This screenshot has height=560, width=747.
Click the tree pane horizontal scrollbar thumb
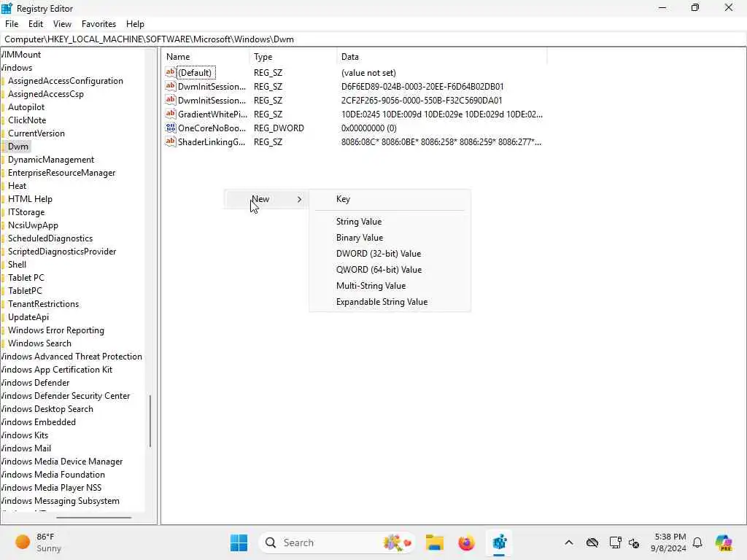94,518
